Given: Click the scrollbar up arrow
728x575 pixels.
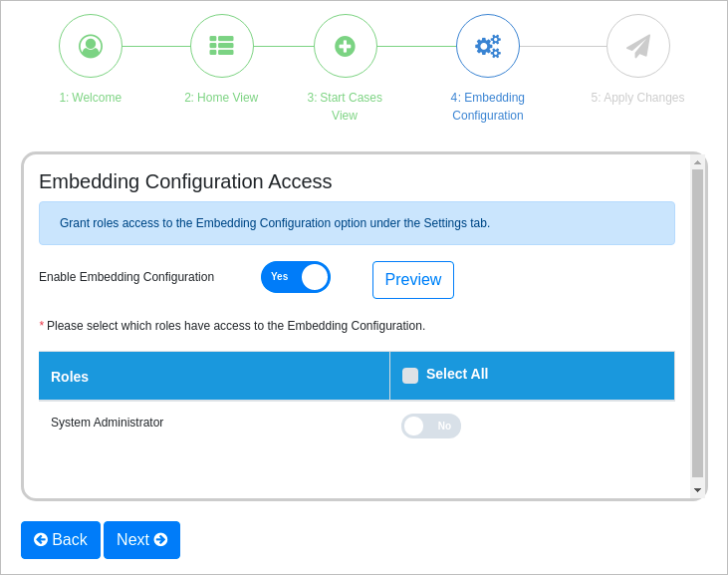Looking at the screenshot, I should click(697, 161).
